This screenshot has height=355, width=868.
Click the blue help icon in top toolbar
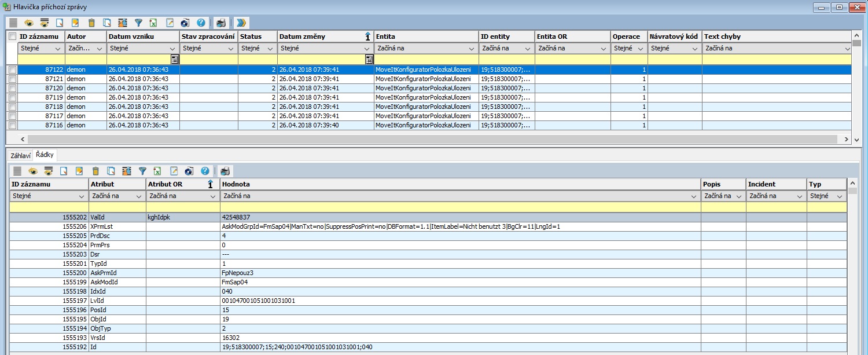click(201, 23)
